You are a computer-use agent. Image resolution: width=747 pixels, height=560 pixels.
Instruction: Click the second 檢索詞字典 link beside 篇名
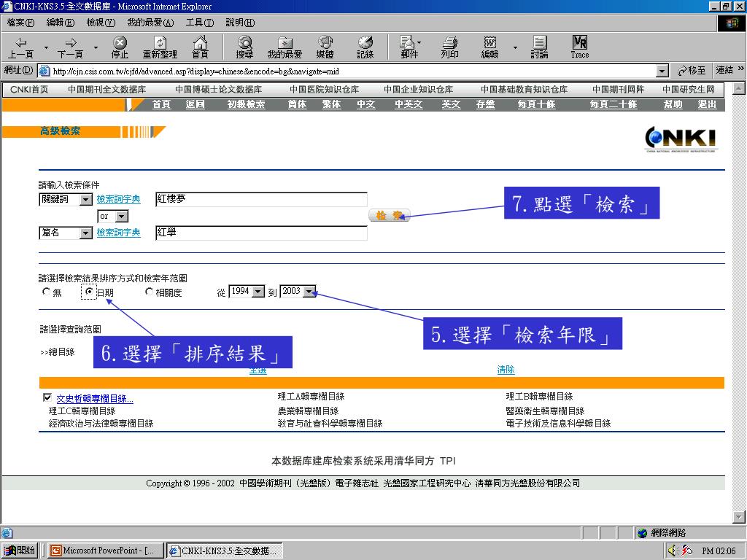(x=119, y=233)
